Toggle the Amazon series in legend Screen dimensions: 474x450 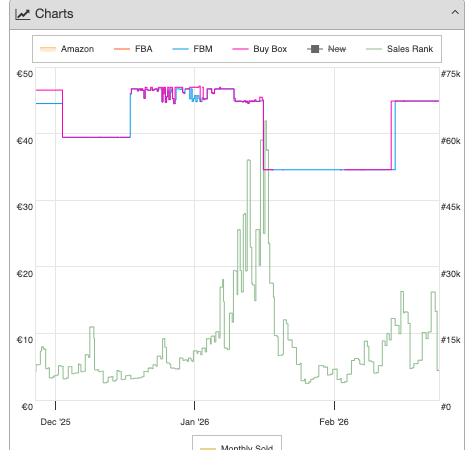pyautogui.click(x=67, y=49)
